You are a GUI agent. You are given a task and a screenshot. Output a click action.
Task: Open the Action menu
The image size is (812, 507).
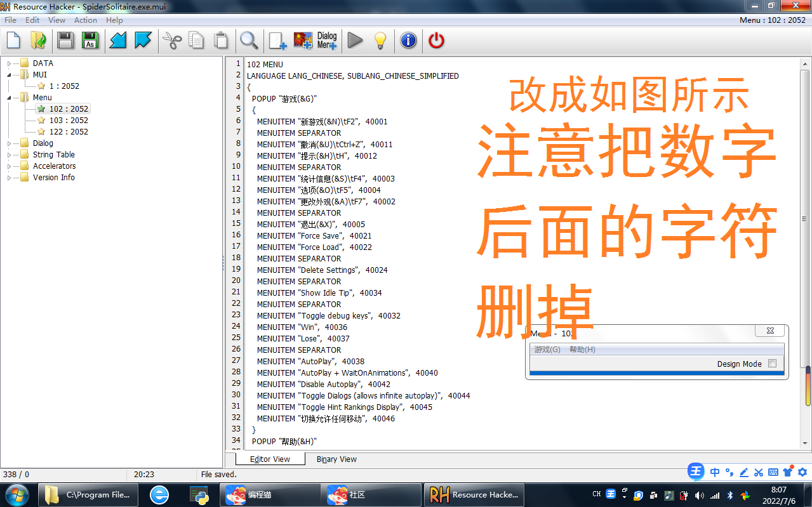[86, 20]
